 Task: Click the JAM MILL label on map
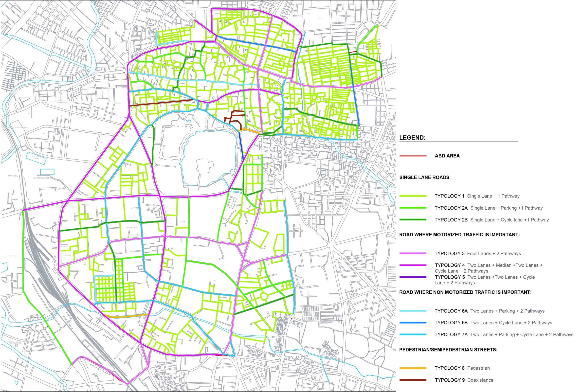coord(13,176)
